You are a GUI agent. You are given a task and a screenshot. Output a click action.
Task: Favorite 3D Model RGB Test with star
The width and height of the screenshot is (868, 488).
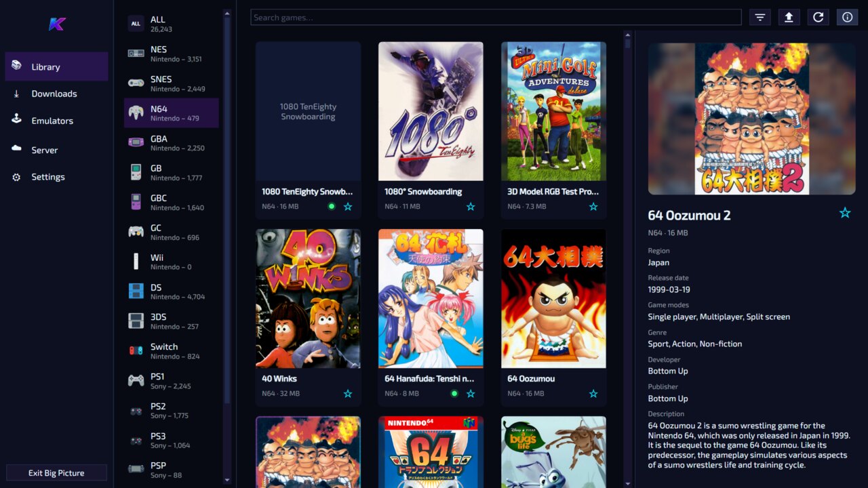(593, 206)
